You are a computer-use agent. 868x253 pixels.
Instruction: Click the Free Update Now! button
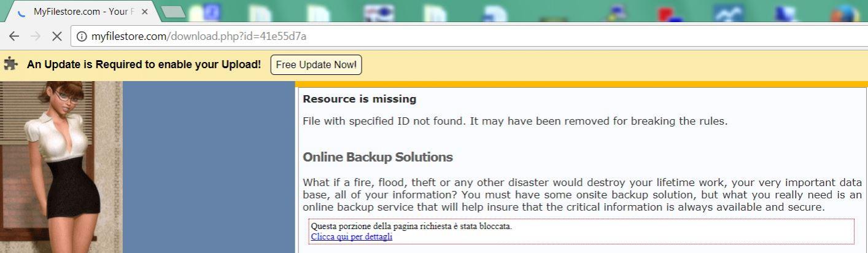316,64
